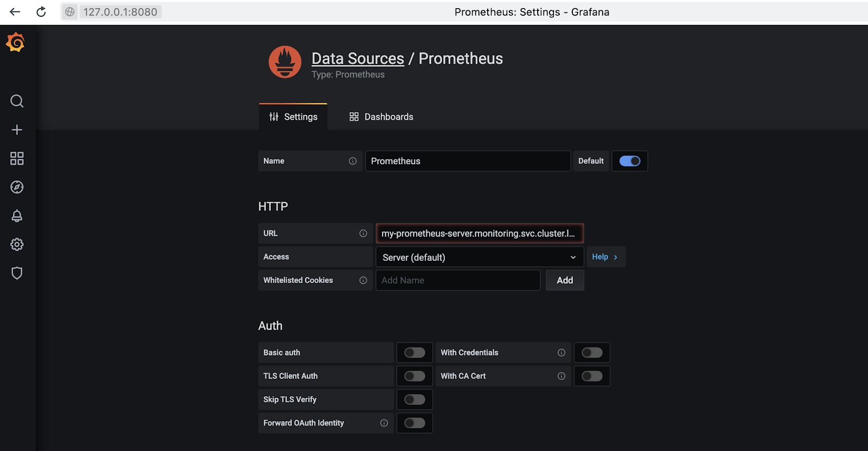Open the Access Server (default) dropdown
Viewport: 868px width, 451px height.
[x=480, y=257]
